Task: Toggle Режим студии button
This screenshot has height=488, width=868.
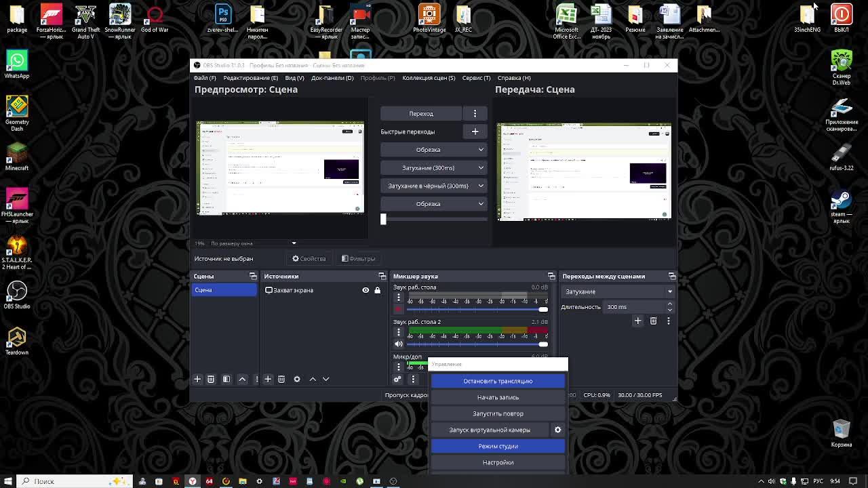Action: click(498, 446)
